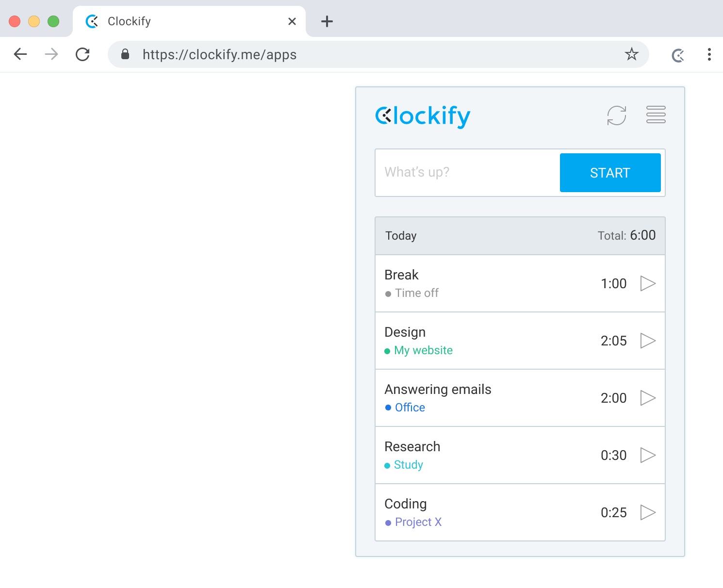Viewport: 723px width, 588px height.
Task: Resume timer for Design entry
Action: coord(648,341)
